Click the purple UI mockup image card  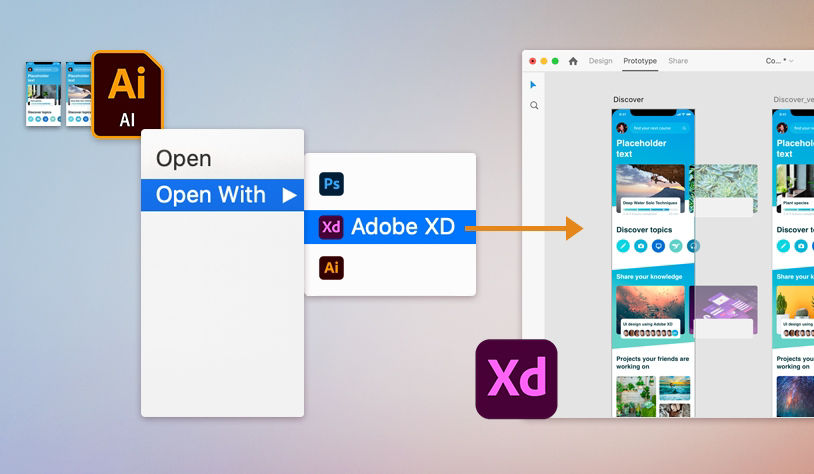coord(723,311)
